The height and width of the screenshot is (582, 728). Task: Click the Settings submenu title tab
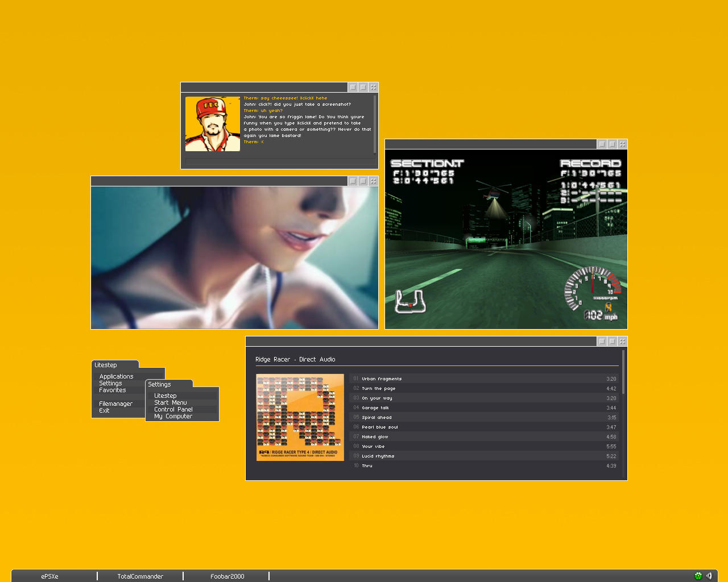click(169, 384)
